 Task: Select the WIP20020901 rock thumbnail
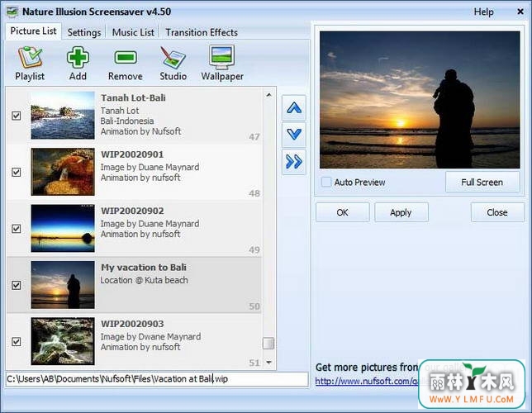tap(63, 172)
